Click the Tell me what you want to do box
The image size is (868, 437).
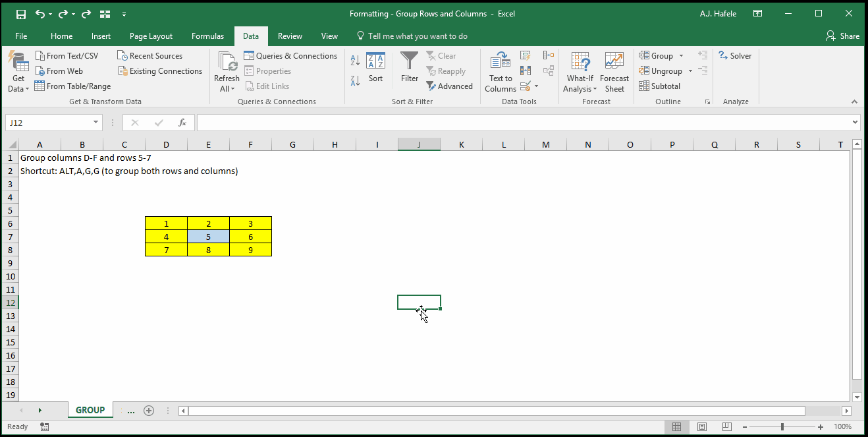(x=412, y=36)
